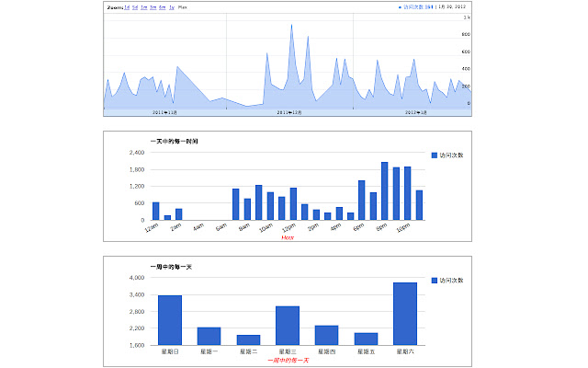This screenshot has height=368, width=588.
Task: Click the weekly chart's blue legend swatch
Action: pyautogui.click(x=435, y=280)
